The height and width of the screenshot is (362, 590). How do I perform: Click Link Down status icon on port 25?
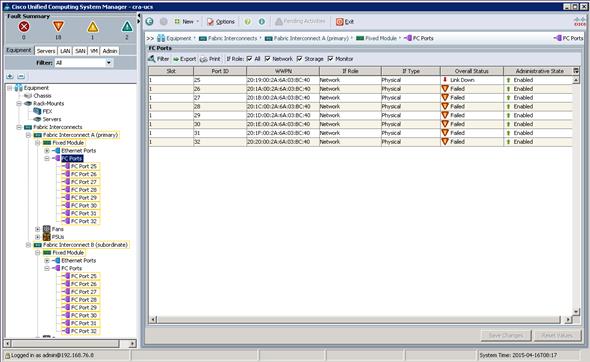pos(445,80)
